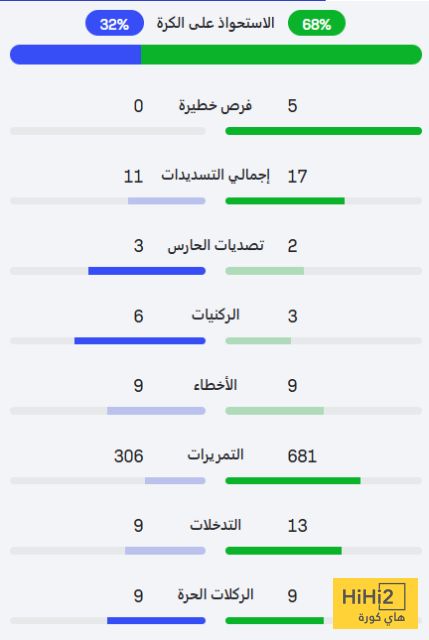Click the HiHi2 هاي كورة logo

[x=375, y=603]
